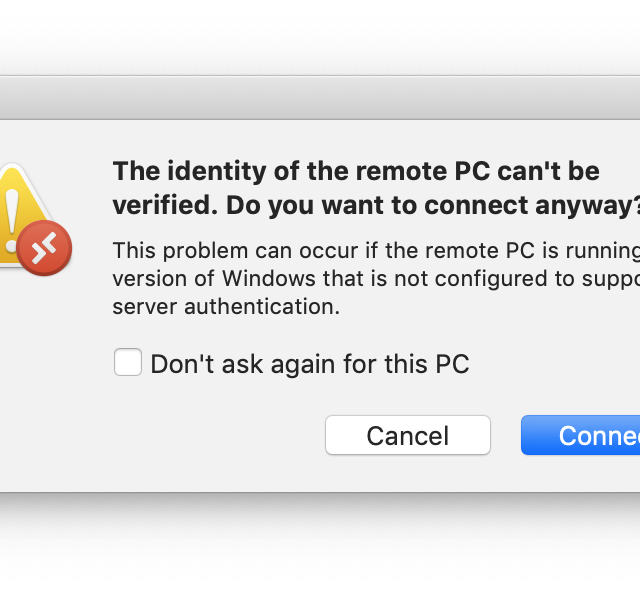This screenshot has width=640, height=594.
Task: Click the "server authentication." text line
Action: pos(226,307)
